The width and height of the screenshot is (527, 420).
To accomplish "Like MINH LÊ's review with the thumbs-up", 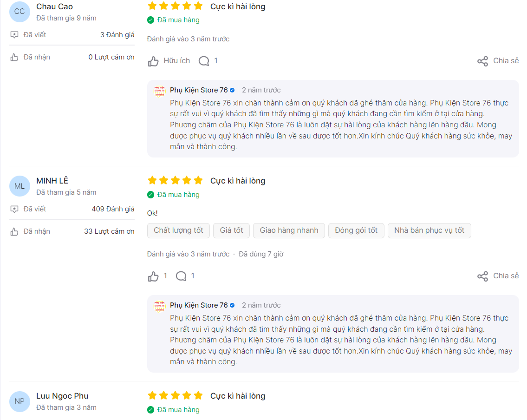I will (x=153, y=276).
